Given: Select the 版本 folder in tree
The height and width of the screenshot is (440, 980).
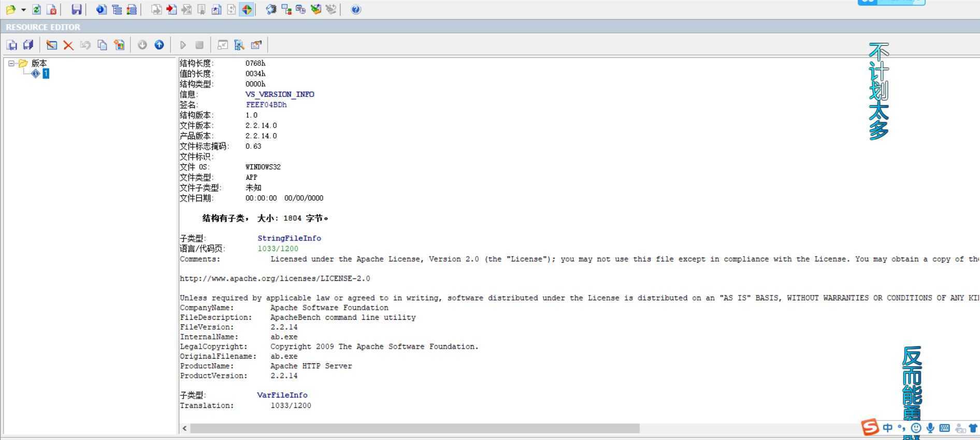Looking at the screenshot, I should 39,63.
